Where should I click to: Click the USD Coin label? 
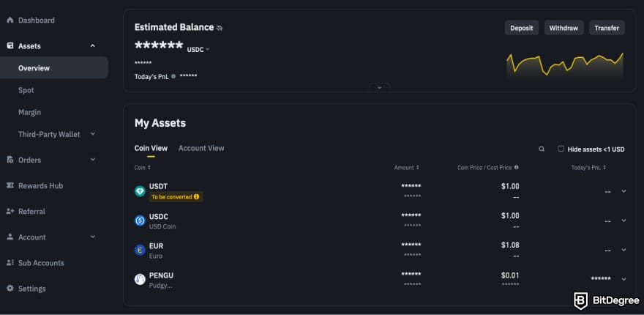point(162,226)
